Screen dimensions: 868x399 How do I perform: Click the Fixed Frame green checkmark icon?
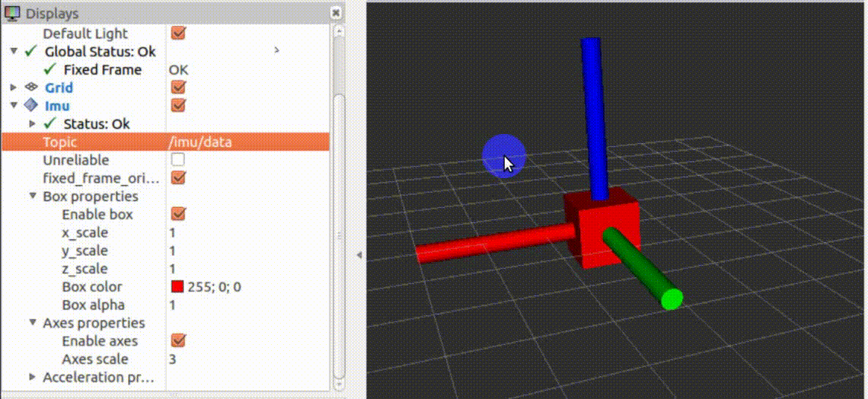point(50,69)
